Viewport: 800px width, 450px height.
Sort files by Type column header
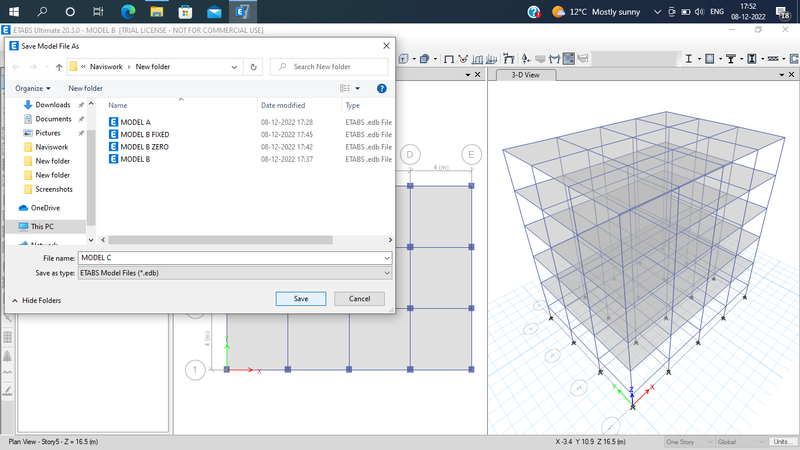352,105
